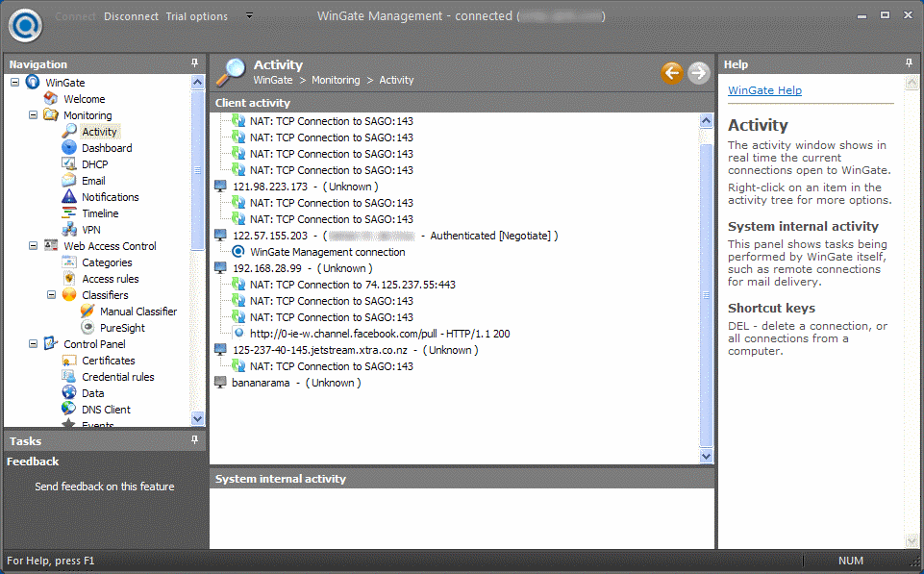Select the 192.168.28.99 client entry
The width and height of the screenshot is (924, 574).
click(x=302, y=268)
